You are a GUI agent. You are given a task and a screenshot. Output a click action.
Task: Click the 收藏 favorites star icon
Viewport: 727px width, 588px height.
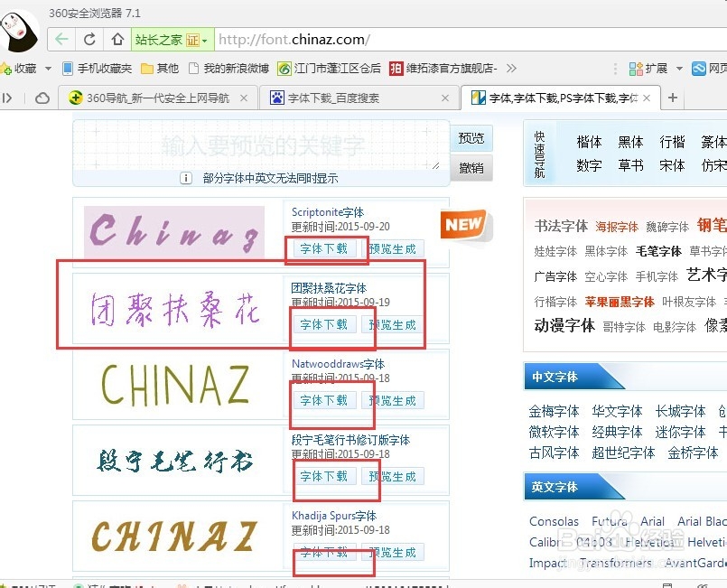pos(6,69)
